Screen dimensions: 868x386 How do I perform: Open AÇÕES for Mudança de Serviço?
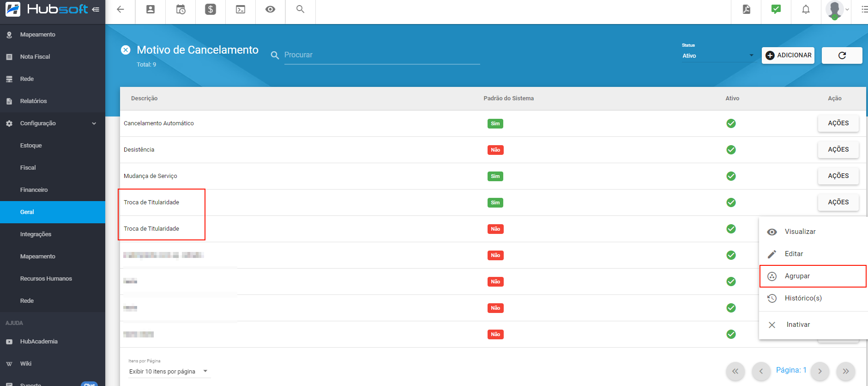(x=838, y=176)
